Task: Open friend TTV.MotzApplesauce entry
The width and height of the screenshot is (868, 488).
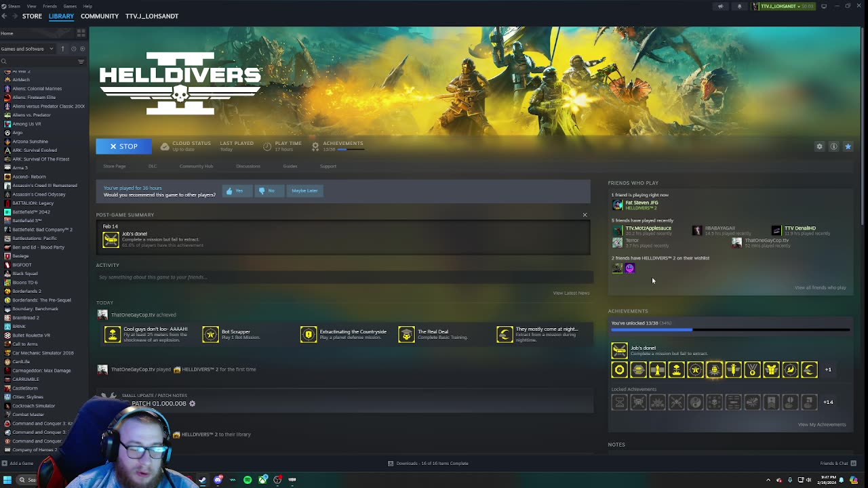Action: pos(642,230)
